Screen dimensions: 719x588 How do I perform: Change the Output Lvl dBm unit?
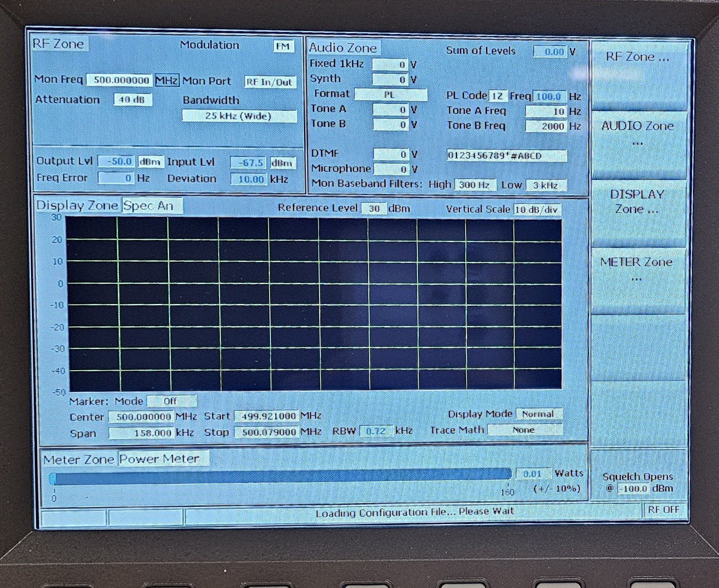click(x=150, y=161)
